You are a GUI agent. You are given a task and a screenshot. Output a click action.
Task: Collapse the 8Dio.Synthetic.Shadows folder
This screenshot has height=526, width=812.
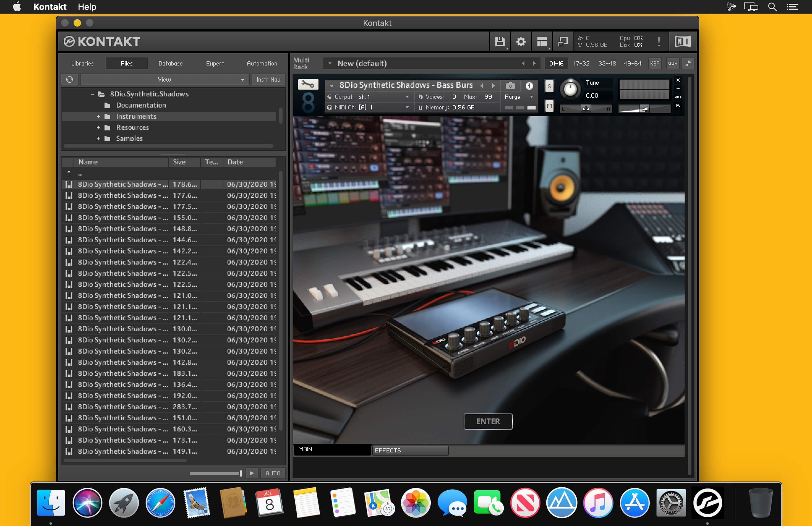click(92, 94)
